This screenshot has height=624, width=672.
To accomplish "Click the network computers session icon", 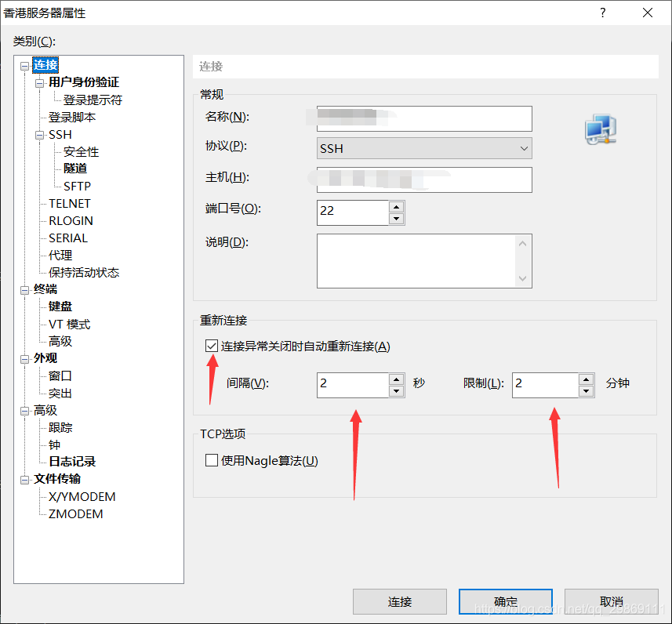I will [601, 129].
